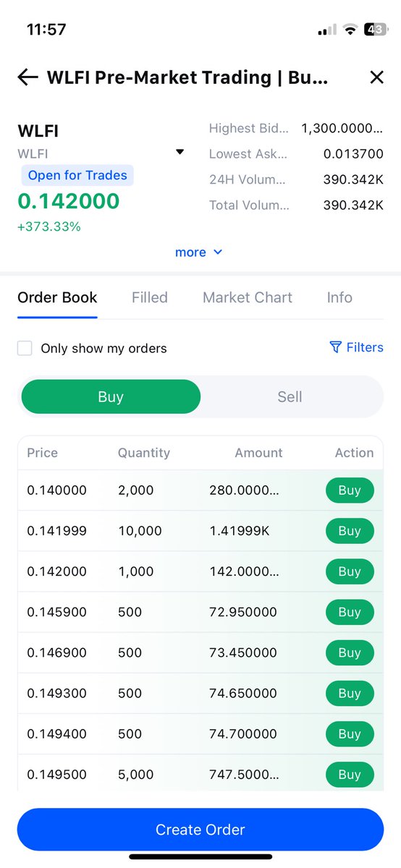
Task: Select the Order Book tab
Action: (57, 297)
